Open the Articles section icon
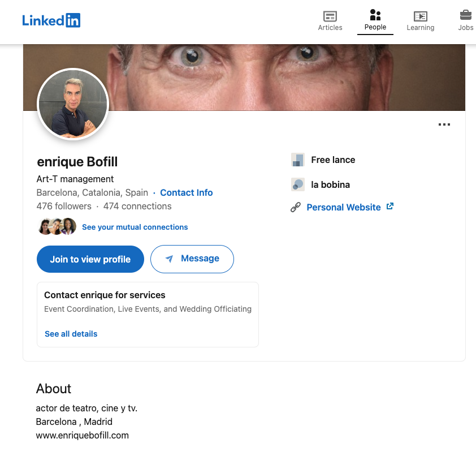Screen dimensions: 476x460 (330, 16)
